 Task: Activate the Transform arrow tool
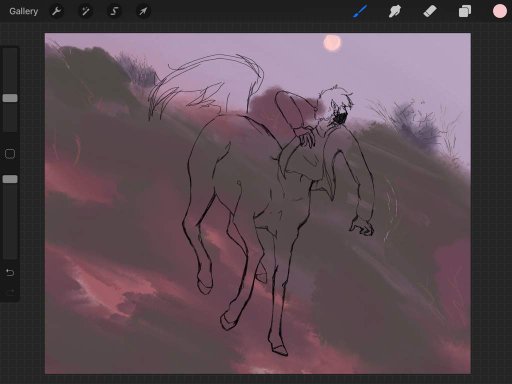[x=143, y=11]
